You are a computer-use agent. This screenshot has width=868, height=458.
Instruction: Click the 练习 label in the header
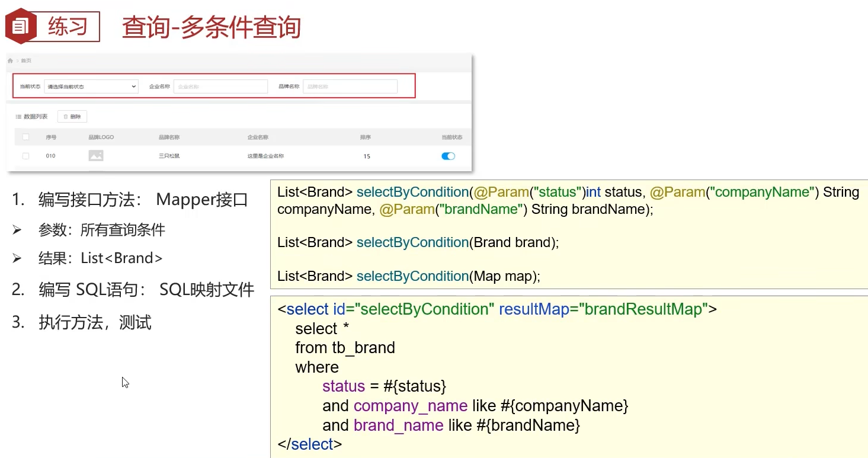(68, 27)
